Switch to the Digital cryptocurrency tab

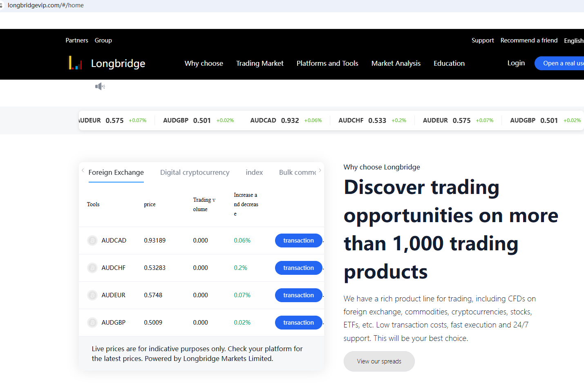pyautogui.click(x=195, y=172)
